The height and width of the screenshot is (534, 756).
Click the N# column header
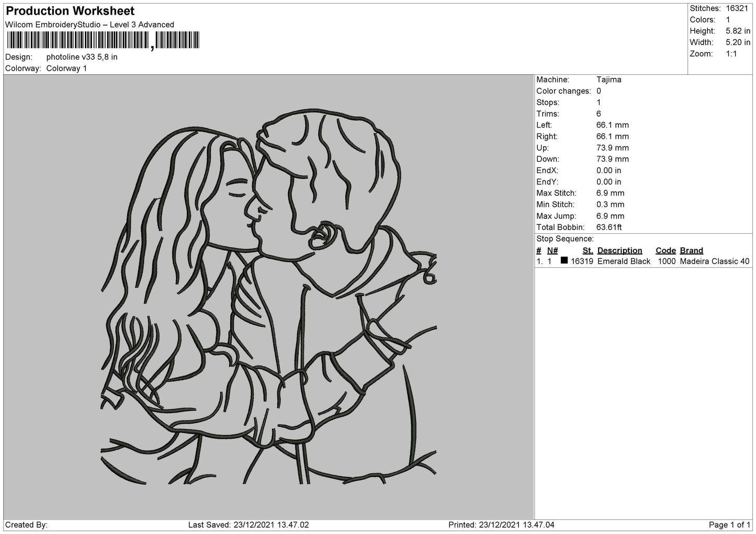pyautogui.click(x=552, y=251)
